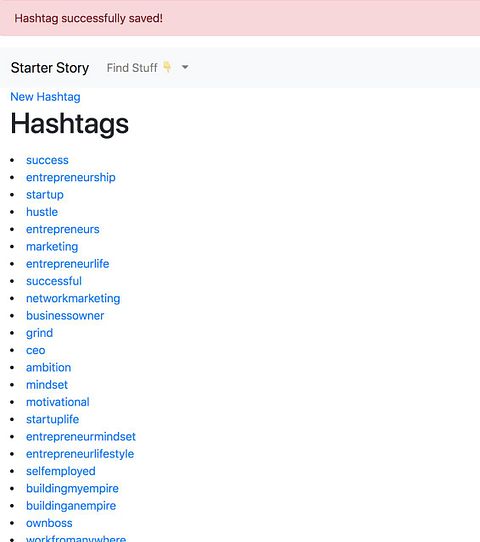Viewport: 480px width, 542px height.
Task: Open the hustle hashtag
Action: (x=42, y=212)
